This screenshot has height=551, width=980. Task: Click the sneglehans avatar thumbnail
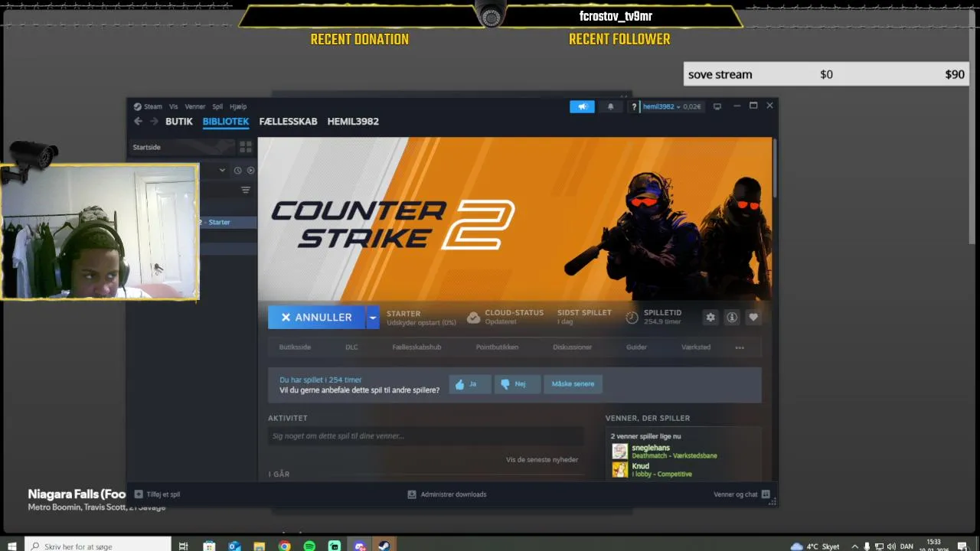click(x=619, y=452)
